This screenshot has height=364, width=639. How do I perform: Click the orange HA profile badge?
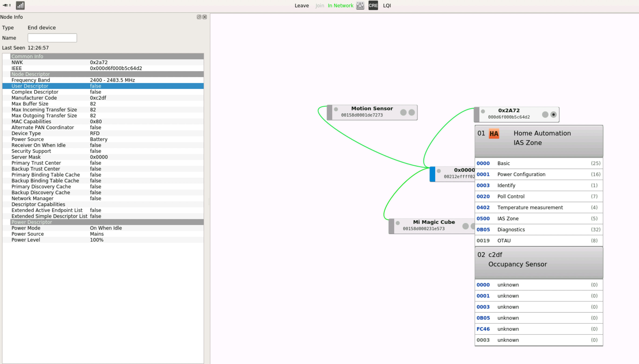click(494, 134)
